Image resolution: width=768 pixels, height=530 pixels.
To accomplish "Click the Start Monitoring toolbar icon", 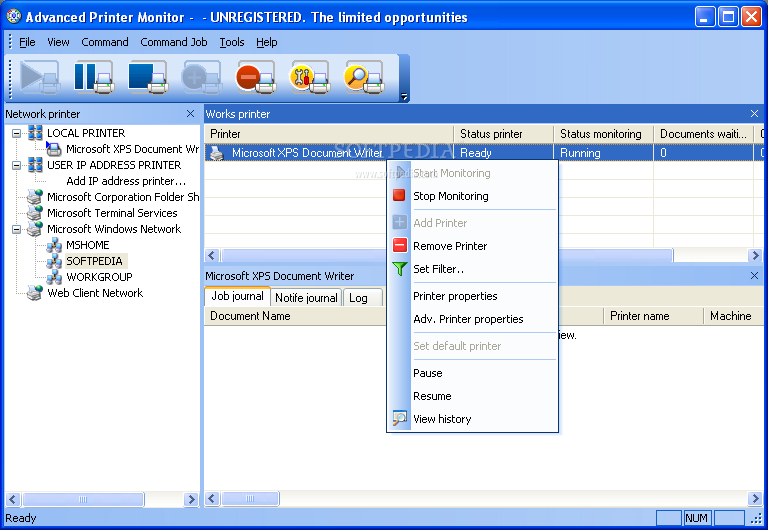I will click(40, 78).
